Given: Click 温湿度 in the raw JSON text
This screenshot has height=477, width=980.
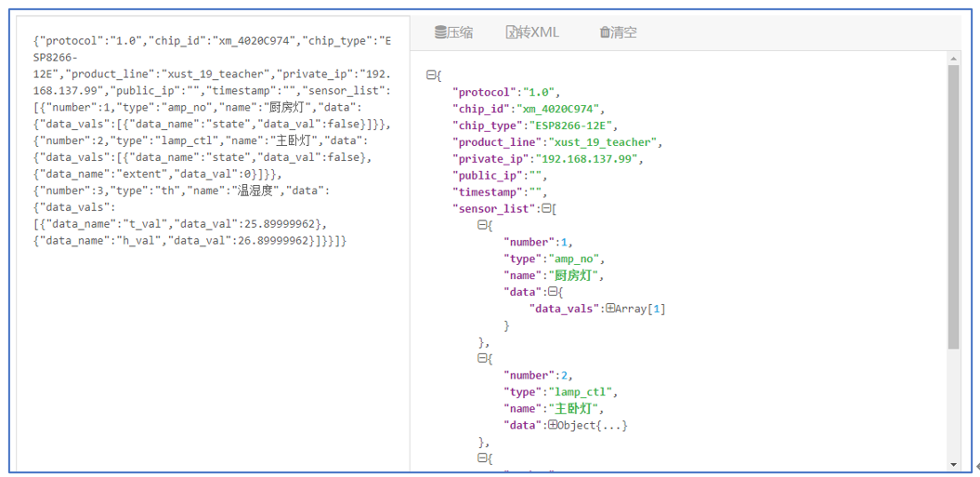Looking at the screenshot, I should click(x=255, y=191).
